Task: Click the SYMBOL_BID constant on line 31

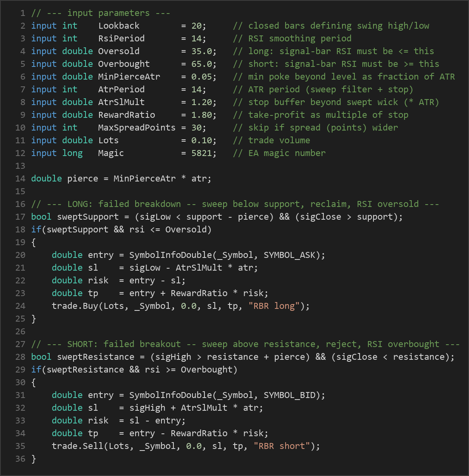Action: coord(290,395)
